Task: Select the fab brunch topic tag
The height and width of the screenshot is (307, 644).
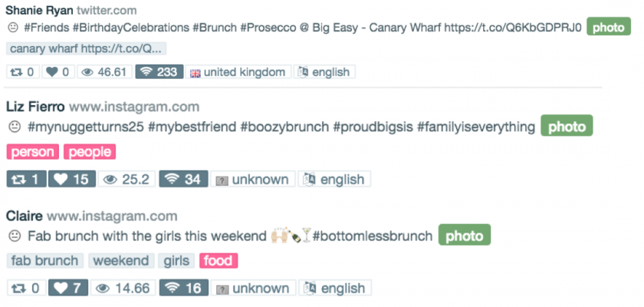Action: 44,261
